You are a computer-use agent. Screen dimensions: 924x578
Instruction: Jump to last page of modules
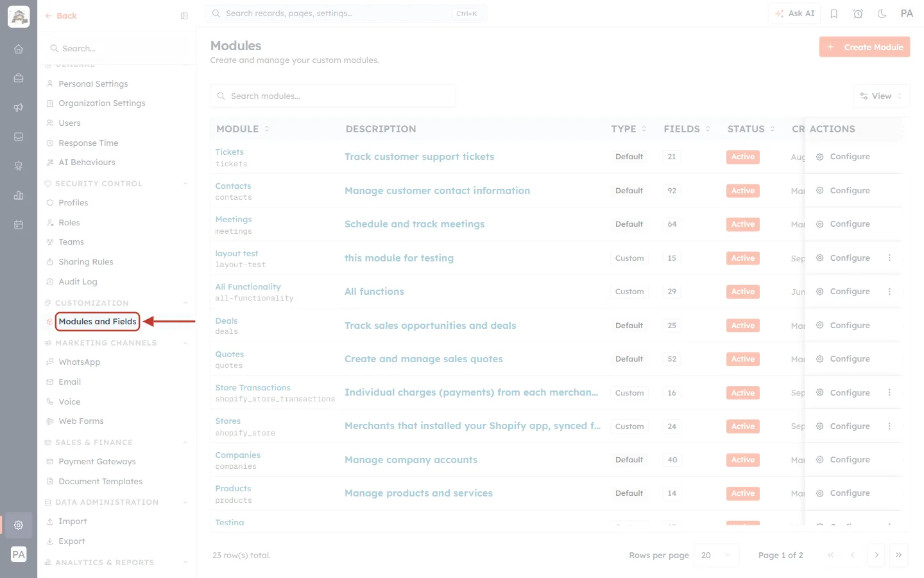(899, 556)
